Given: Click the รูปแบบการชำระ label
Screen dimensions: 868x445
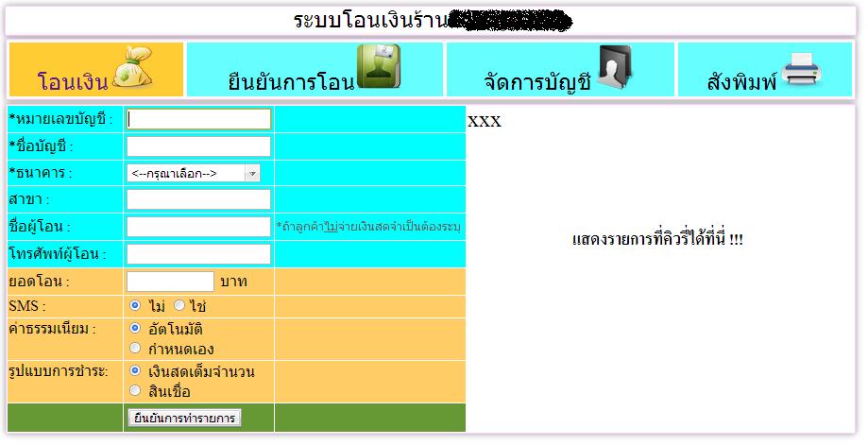Looking at the screenshot, I should pyautogui.click(x=59, y=371).
